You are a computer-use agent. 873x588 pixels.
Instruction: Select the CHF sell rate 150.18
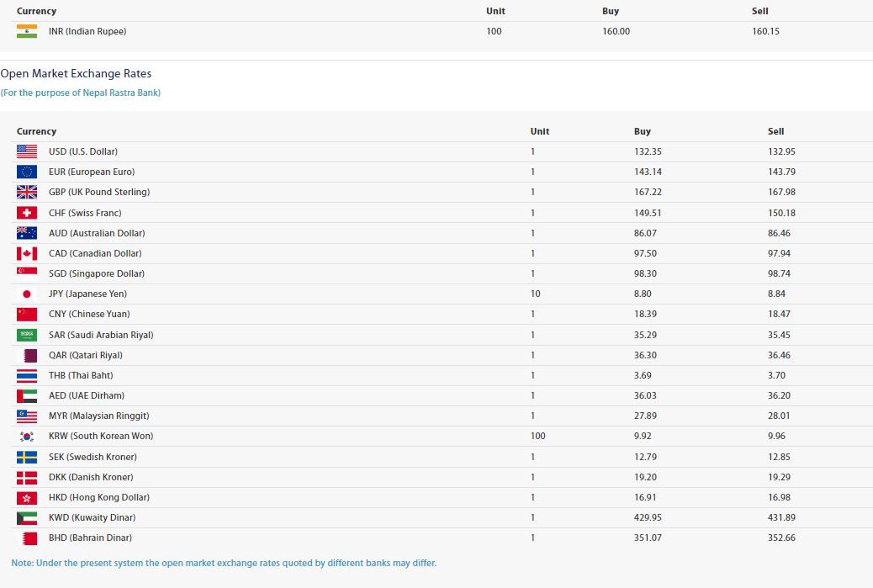pos(781,213)
